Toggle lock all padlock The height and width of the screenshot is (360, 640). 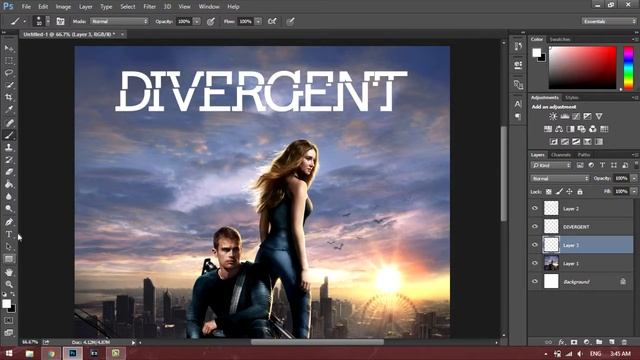[580, 191]
